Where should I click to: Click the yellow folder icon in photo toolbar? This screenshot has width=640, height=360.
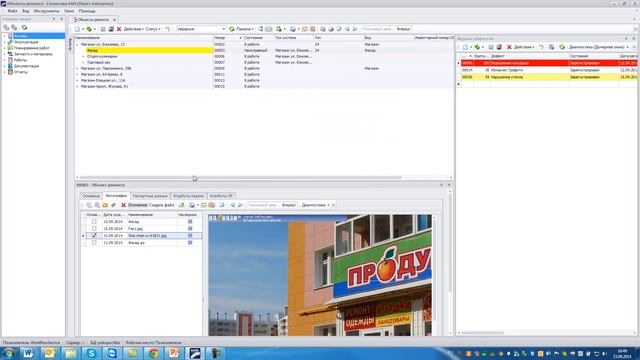tap(105, 205)
